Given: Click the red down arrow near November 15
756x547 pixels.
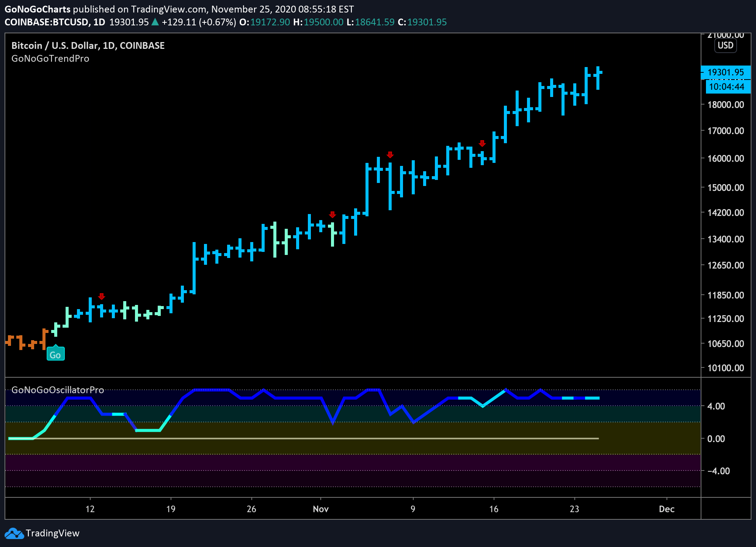Looking at the screenshot, I should tap(482, 143).
